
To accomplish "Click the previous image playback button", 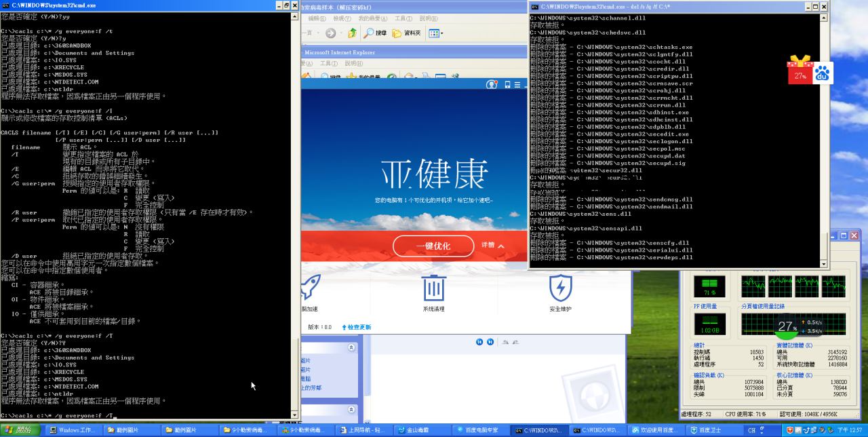I will pos(479,342).
